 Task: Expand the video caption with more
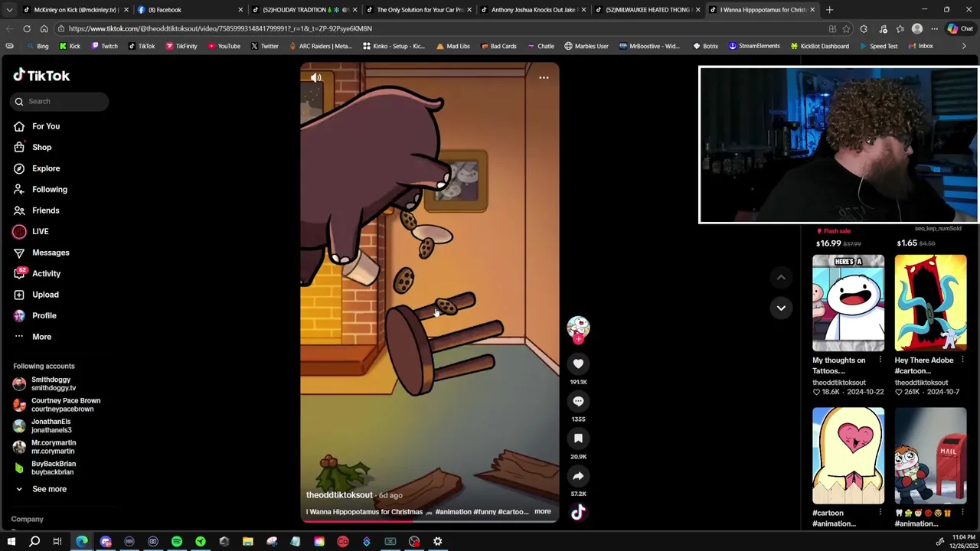(x=542, y=512)
